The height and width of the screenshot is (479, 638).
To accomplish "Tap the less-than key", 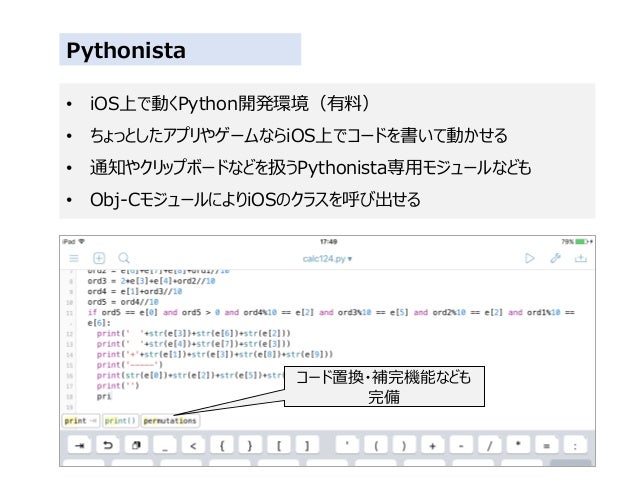I will click(x=193, y=445).
